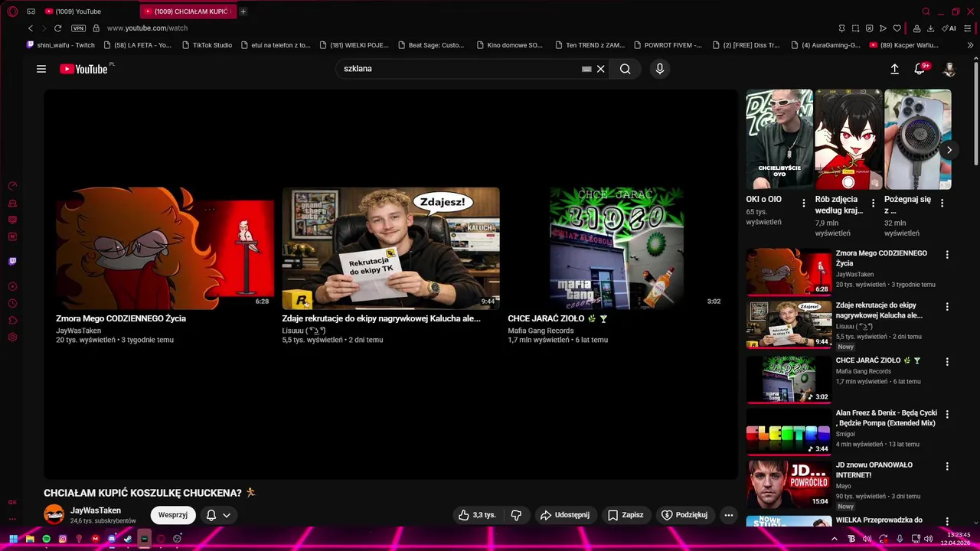Open the Windows Start menu

click(x=13, y=539)
